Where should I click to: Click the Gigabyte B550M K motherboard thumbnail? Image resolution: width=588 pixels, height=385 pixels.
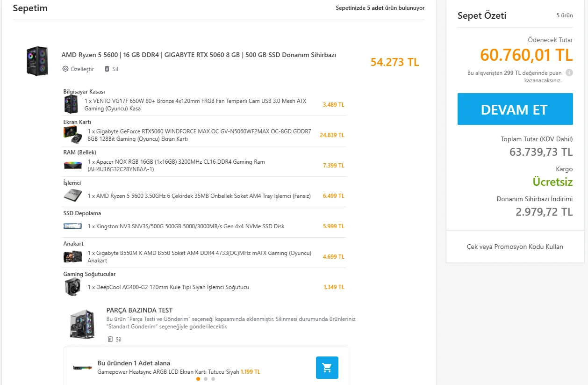click(x=73, y=256)
